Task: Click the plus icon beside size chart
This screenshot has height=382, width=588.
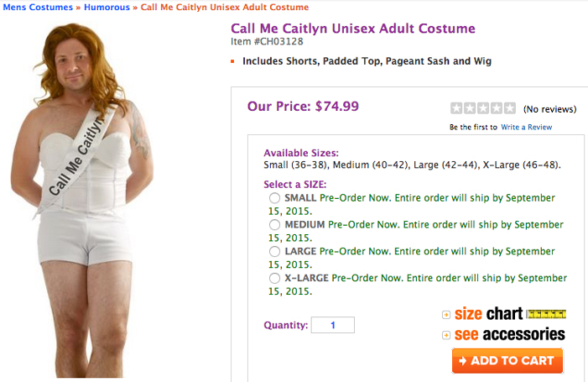Action: point(446,315)
